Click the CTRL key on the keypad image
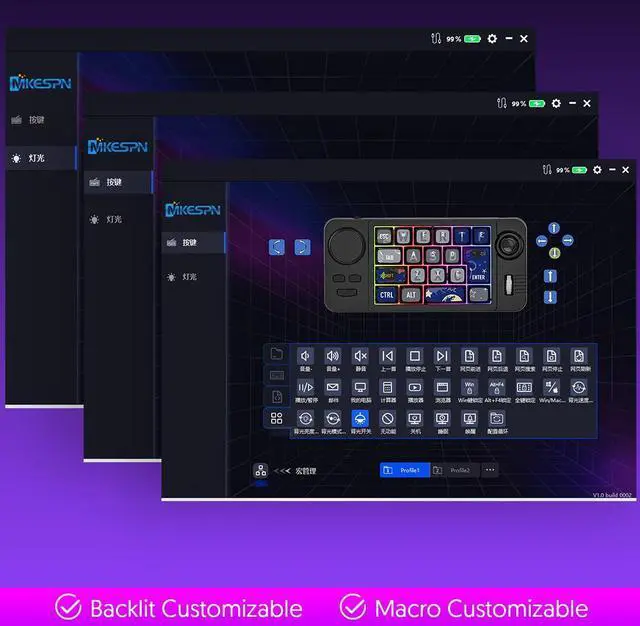640x626 pixels. pyautogui.click(x=386, y=295)
